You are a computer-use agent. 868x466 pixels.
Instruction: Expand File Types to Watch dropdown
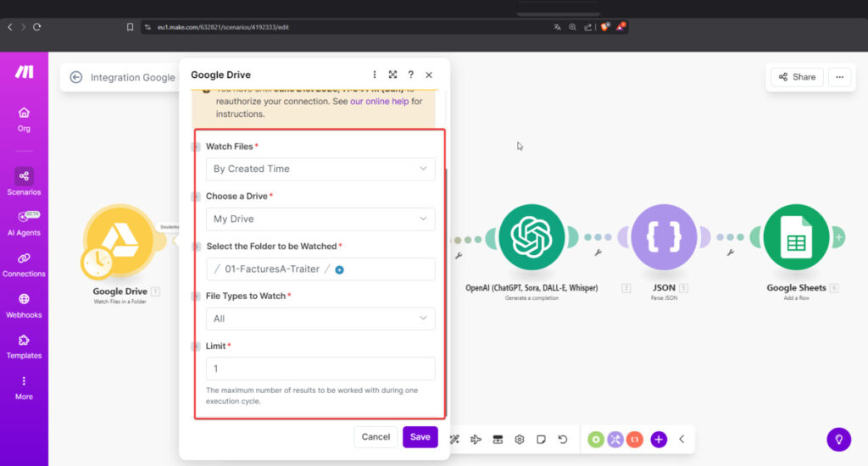click(x=320, y=319)
